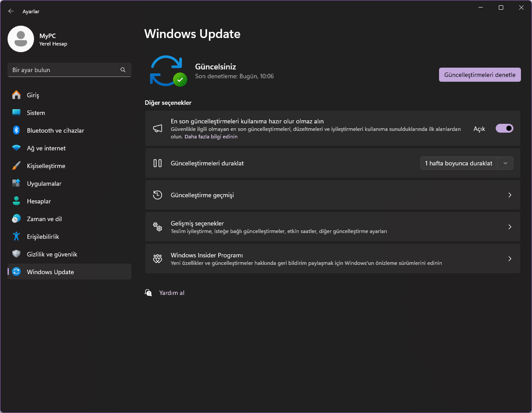The image size is (532, 413).
Task: Click the Uygulamalar apps icon
Action: coord(16,184)
